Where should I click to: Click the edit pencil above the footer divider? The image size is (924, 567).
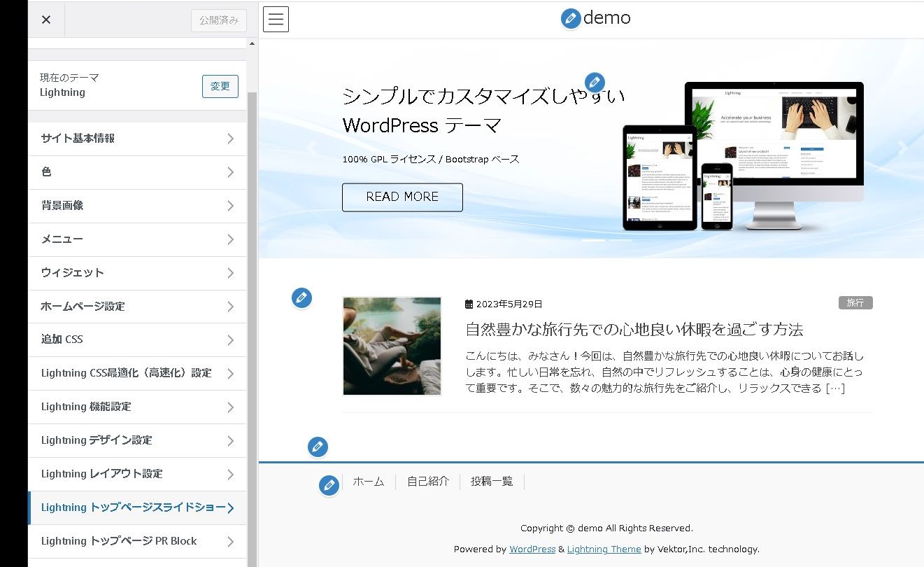point(318,446)
